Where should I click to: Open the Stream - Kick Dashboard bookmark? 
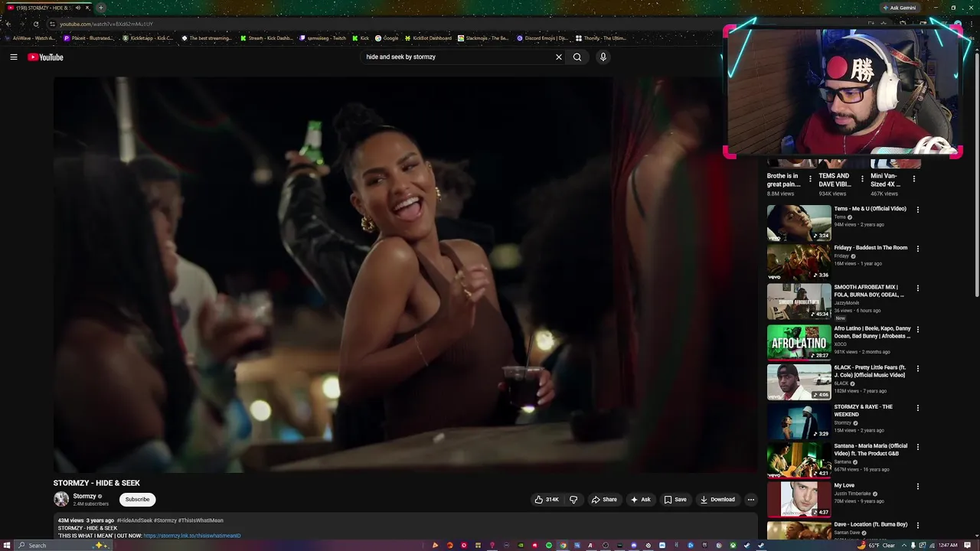[266, 37]
